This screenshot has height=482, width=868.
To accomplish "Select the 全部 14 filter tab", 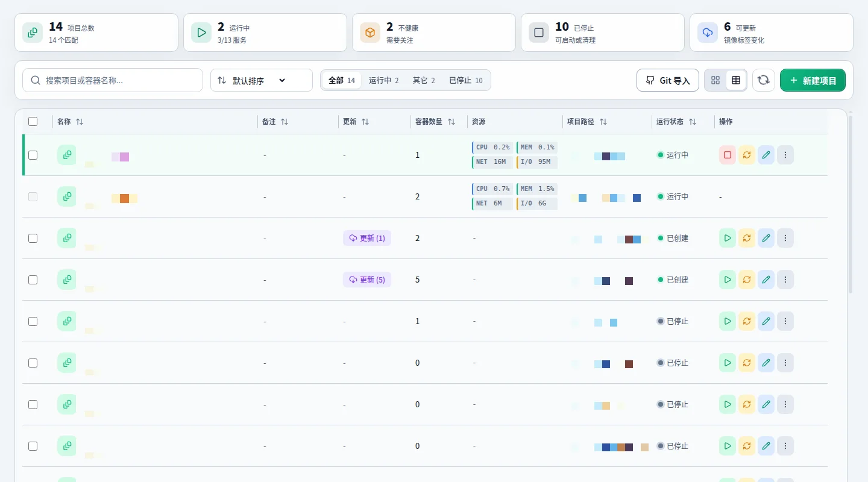I will 342,80.
